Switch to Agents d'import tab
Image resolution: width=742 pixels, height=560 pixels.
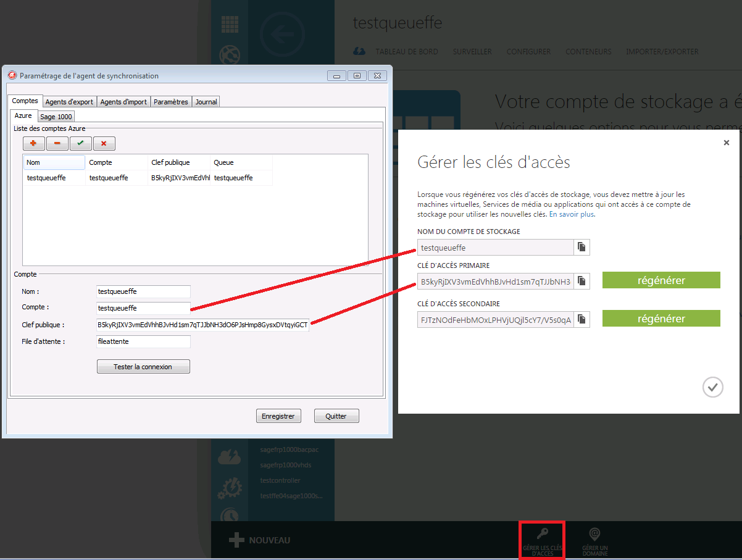tap(124, 102)
